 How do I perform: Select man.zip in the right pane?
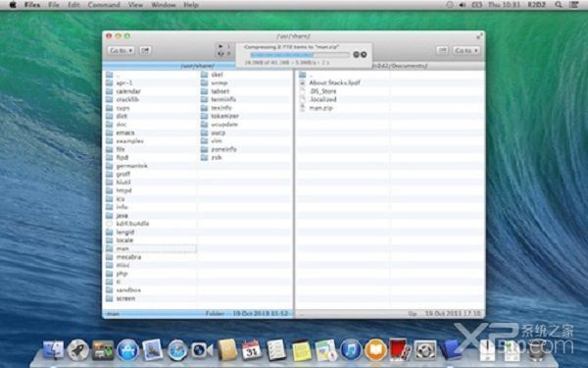(321, 108)
